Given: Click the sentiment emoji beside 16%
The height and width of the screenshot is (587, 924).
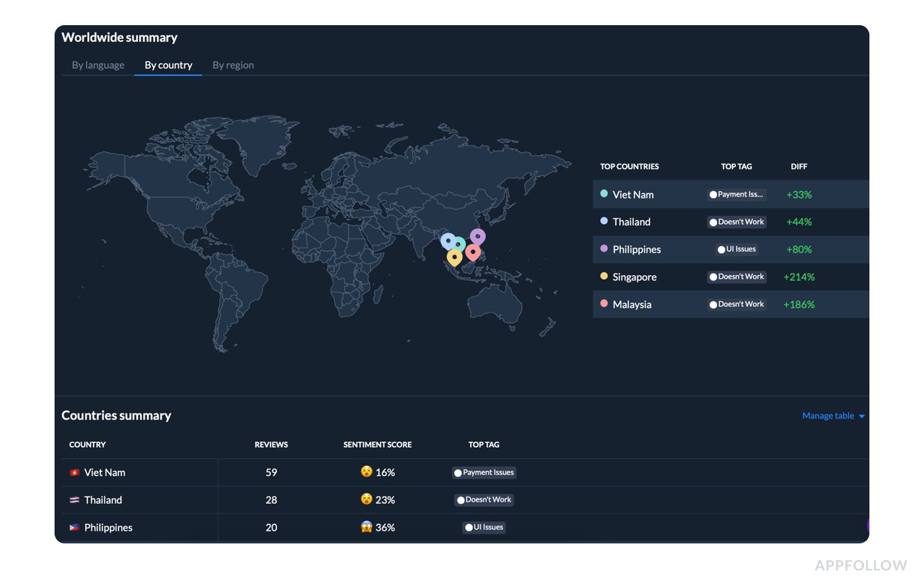Looking at the screenshot, I should coord(366,472).
